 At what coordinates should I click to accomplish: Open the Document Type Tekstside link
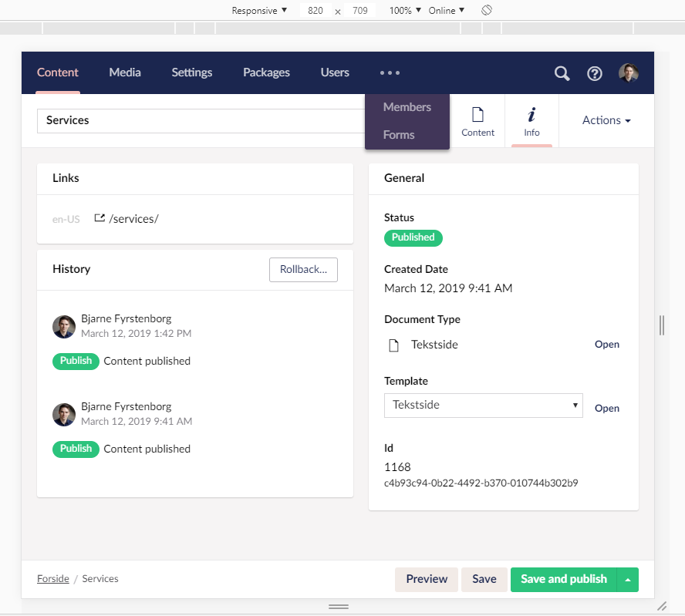[x=607, y=345]
